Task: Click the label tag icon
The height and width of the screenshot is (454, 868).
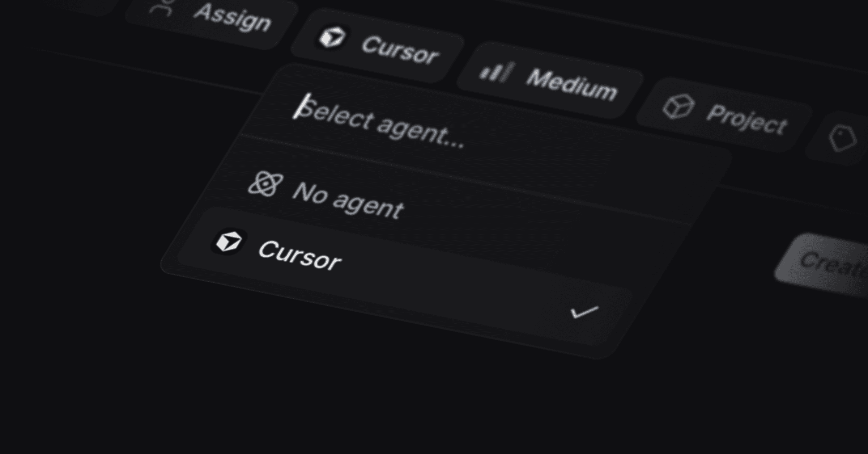Action: (842, 138)
